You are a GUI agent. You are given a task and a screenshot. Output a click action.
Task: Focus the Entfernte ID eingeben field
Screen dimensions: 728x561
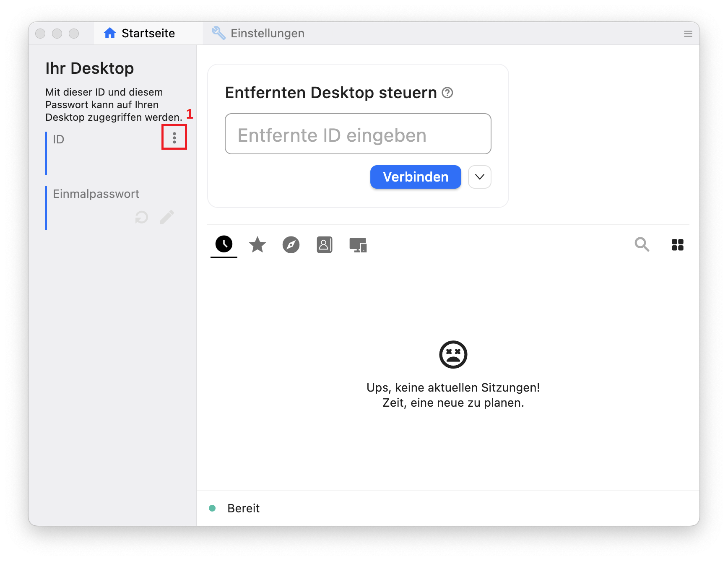point(358,134)
